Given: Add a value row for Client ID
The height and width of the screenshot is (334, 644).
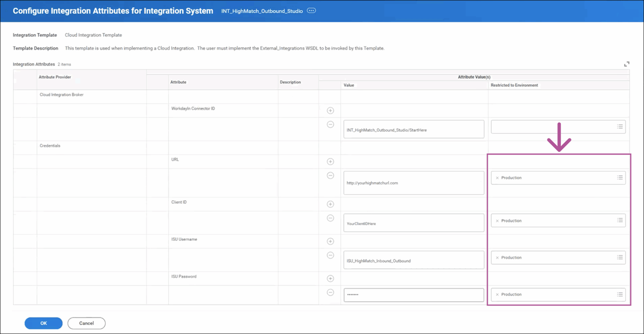Looking at the screenshot, I should tap(330, 204).
